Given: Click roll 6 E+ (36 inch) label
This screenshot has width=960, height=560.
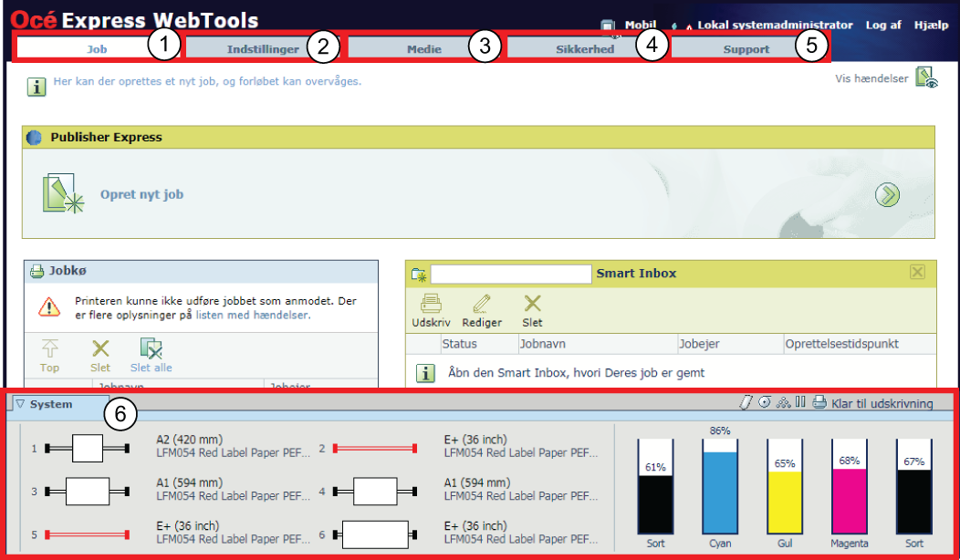Looking at the screenshot, I should tap(475, 525).
